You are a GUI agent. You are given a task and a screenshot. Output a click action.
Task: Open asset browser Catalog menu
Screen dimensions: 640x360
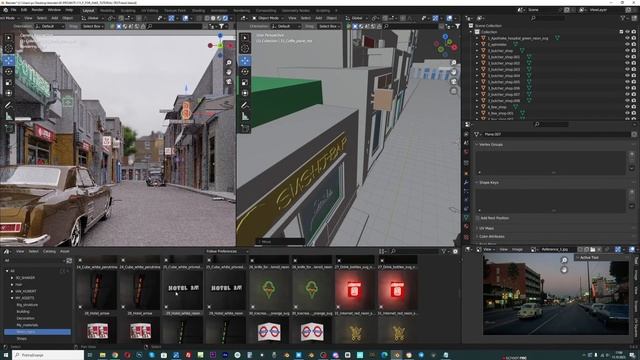(49, 251)
